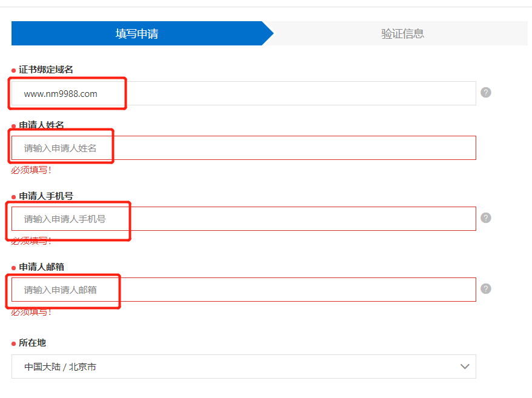Click the 申请人姓名 label text
Viewport: 532px width, 398px height.
41,125
